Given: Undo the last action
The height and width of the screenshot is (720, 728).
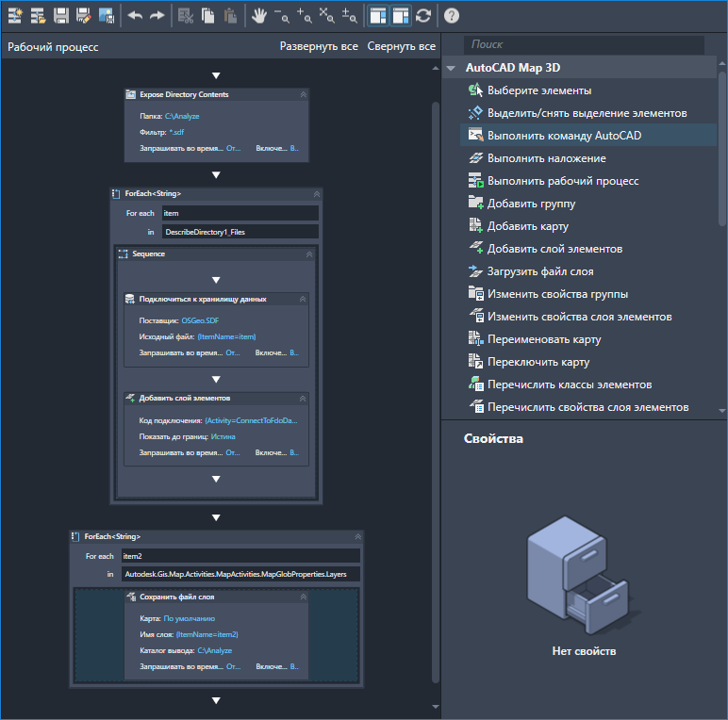Looking at the screenshot, I should 135,16.
